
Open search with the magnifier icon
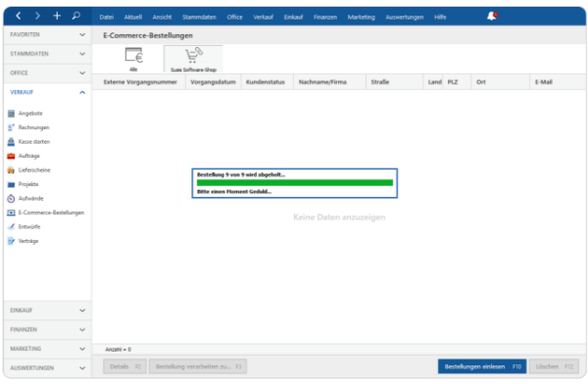(x=76, y=16)
